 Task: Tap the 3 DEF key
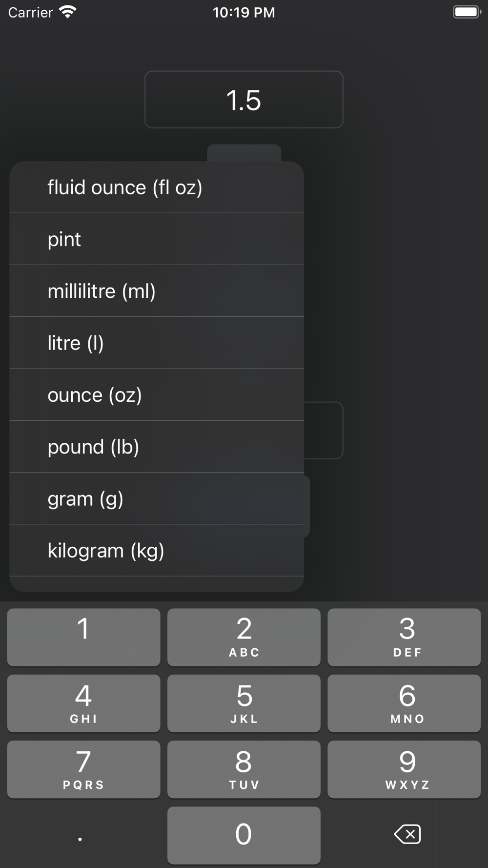[x=404, y=637]
